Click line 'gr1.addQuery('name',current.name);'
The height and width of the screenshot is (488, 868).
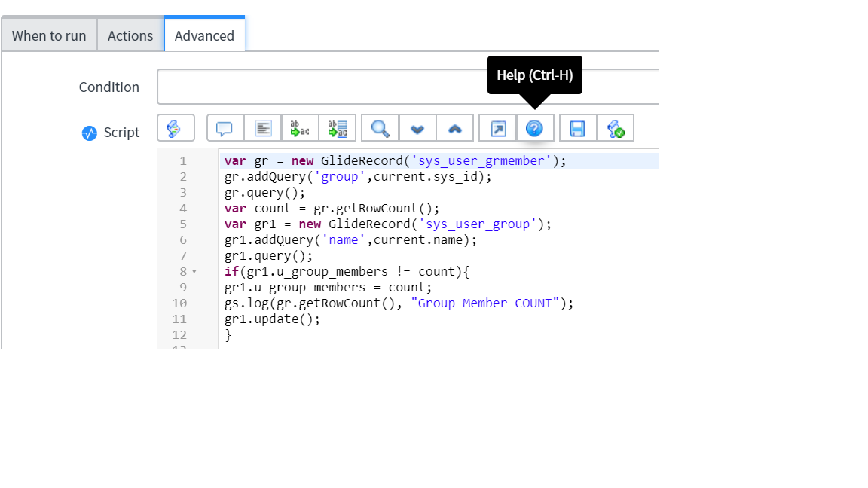(350, 240)
